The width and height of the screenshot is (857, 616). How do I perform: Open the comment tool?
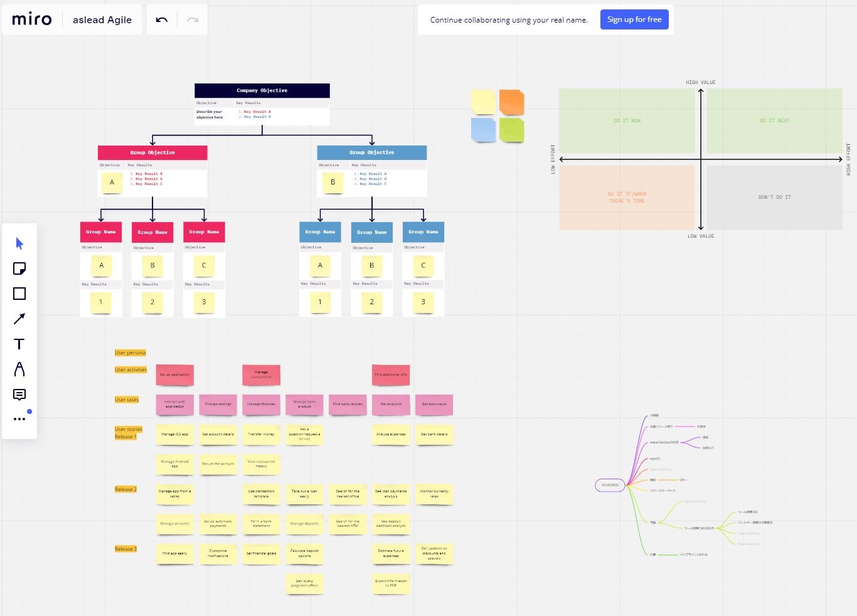point(19,395)
